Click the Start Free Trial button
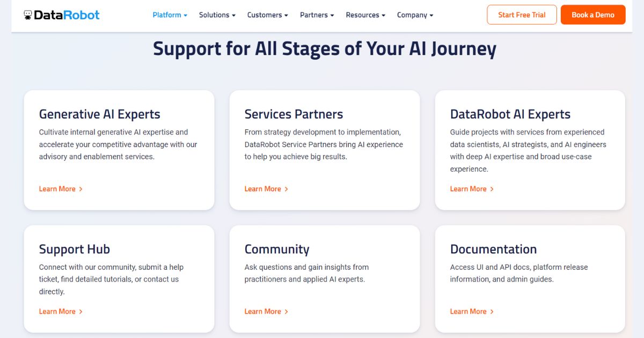644x338 pixels. [x=522, y=14]
